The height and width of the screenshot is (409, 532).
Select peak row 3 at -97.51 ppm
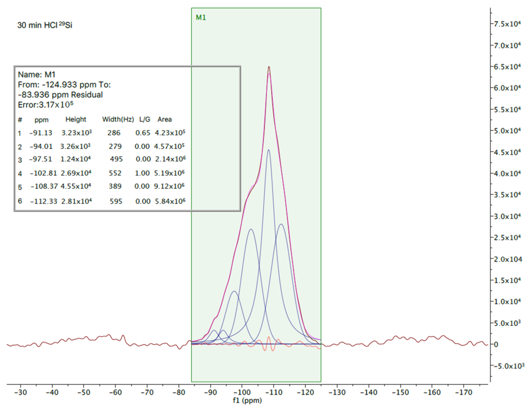(x=40, y=159)
